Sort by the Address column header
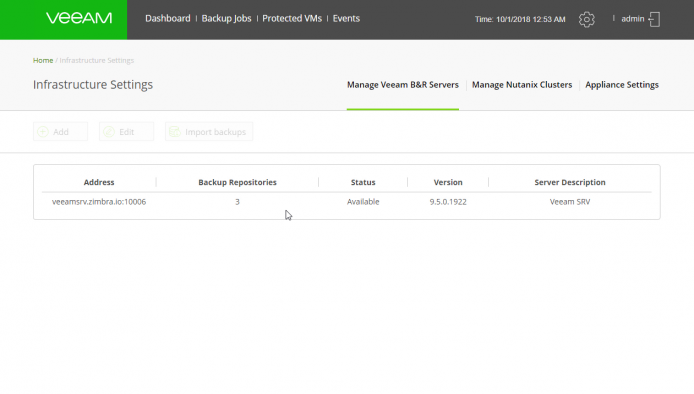Viewport: 694px width, 394px height. pyautogui.click(x=99, y=182)
